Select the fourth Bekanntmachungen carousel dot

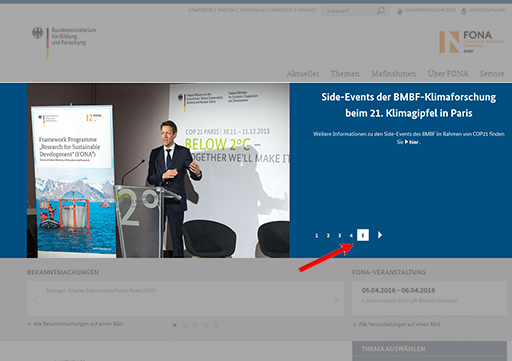[206, 325]
